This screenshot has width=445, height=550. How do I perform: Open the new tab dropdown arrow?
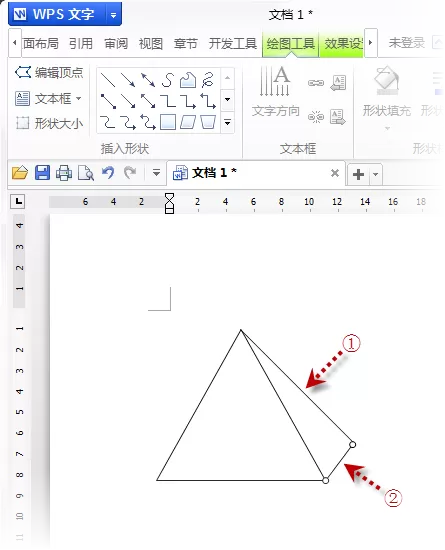click(376, 174)
